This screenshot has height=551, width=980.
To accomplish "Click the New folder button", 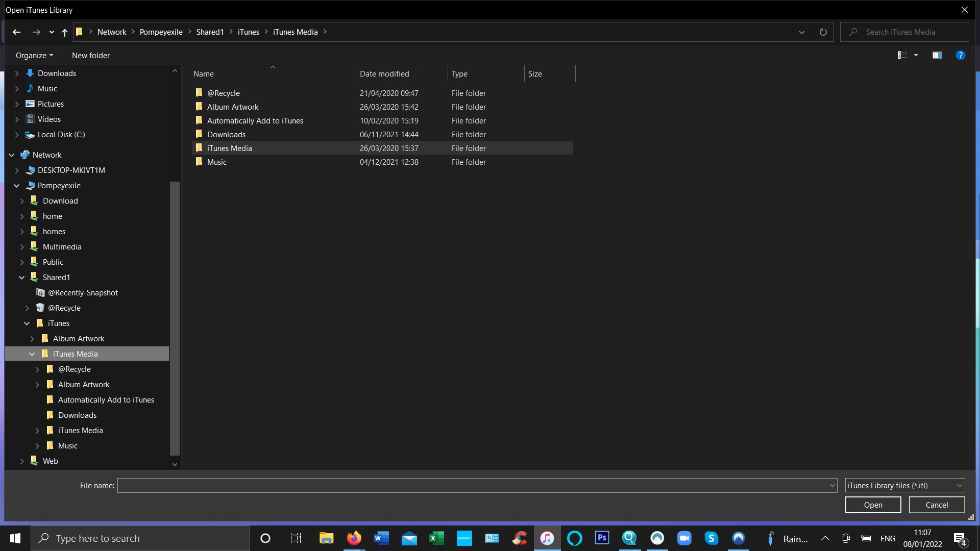I will [x=91, y=55].
